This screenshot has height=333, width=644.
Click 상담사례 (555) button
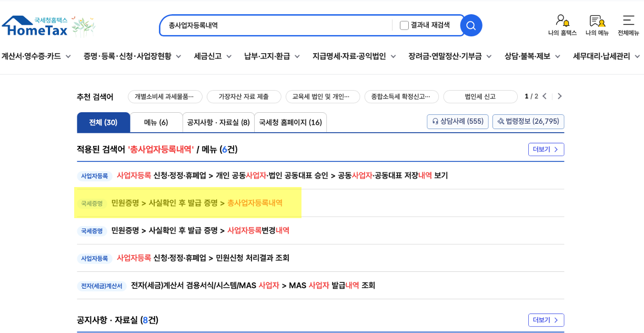(x=458, y=122)
